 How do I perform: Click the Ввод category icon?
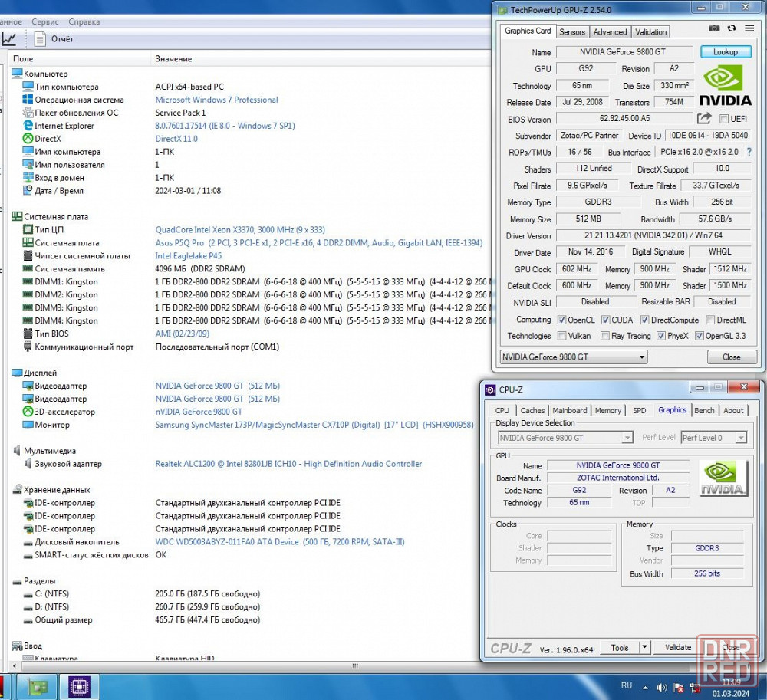pyautogui.click(x=17, y=646)
